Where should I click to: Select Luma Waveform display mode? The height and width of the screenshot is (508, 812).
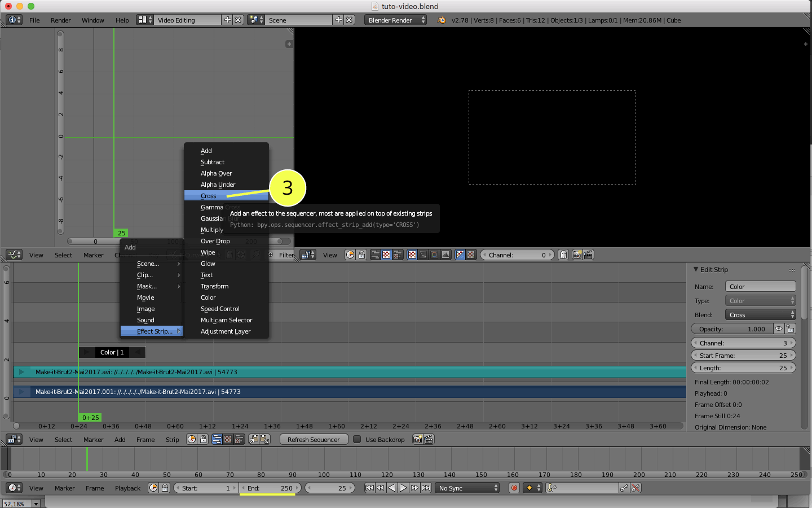tap(423, 255)
